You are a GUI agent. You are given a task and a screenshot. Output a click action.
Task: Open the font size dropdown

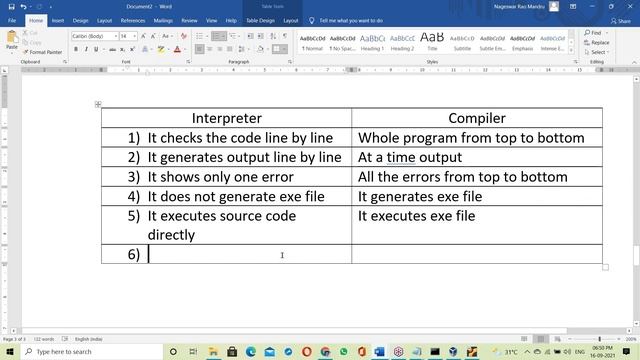click(x=134, y=36)
